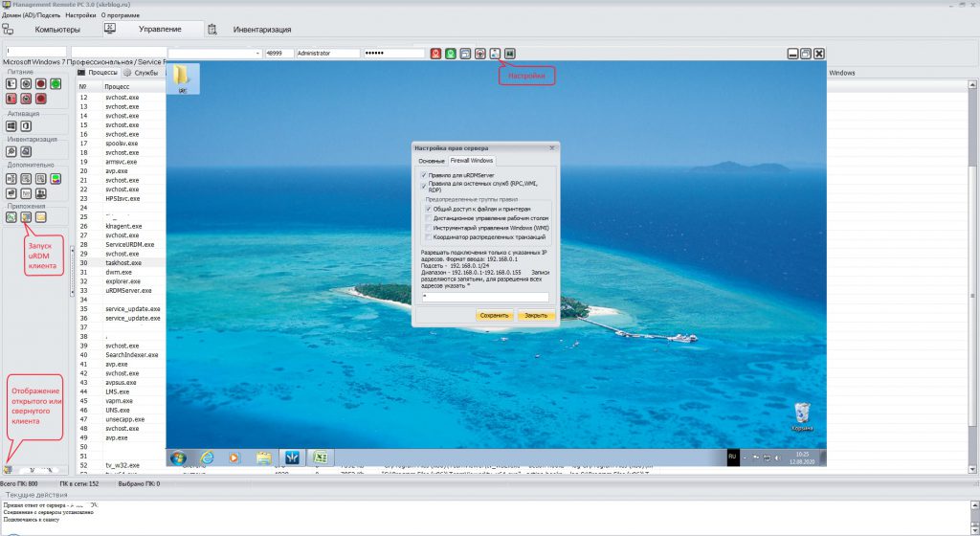Click the target icon in remote session toolbar

coord(480,54)
